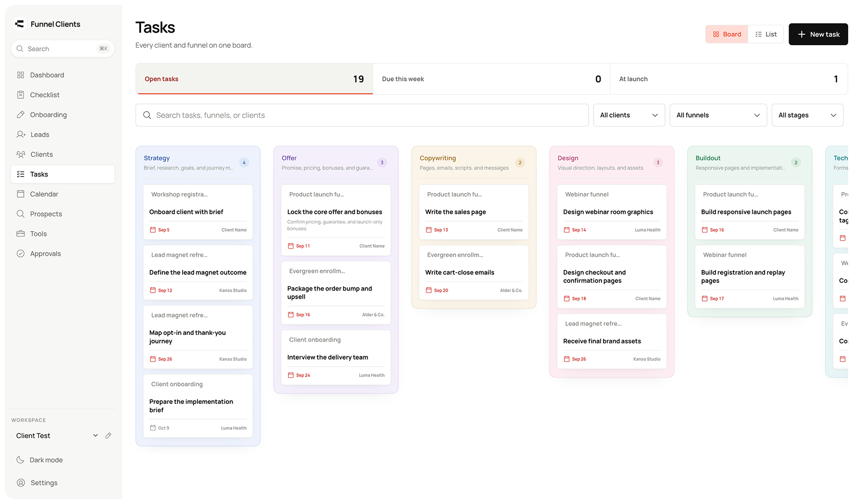Toggle Dark mode
This screenshot has height=504, width=867.
coord(63,460)
